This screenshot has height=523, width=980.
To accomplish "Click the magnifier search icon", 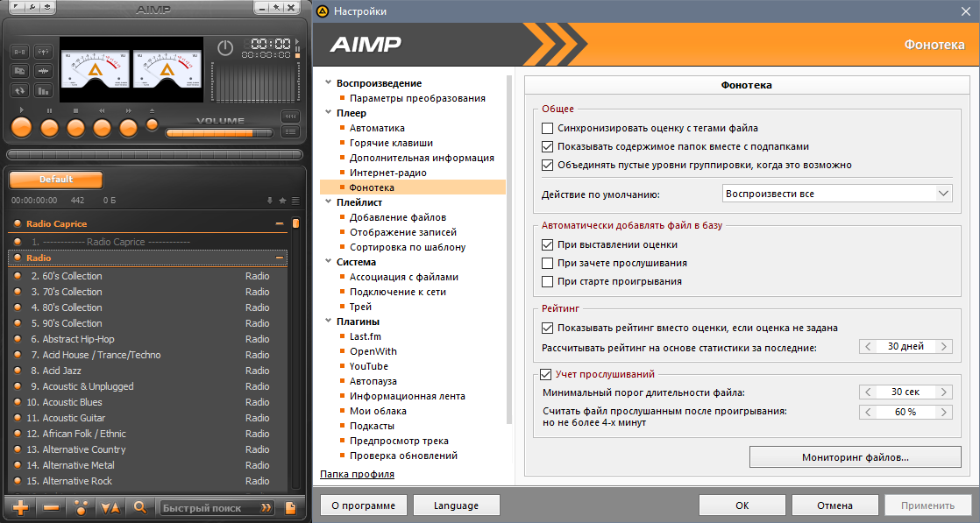I will pyautogui.click(x=140, y=507).
